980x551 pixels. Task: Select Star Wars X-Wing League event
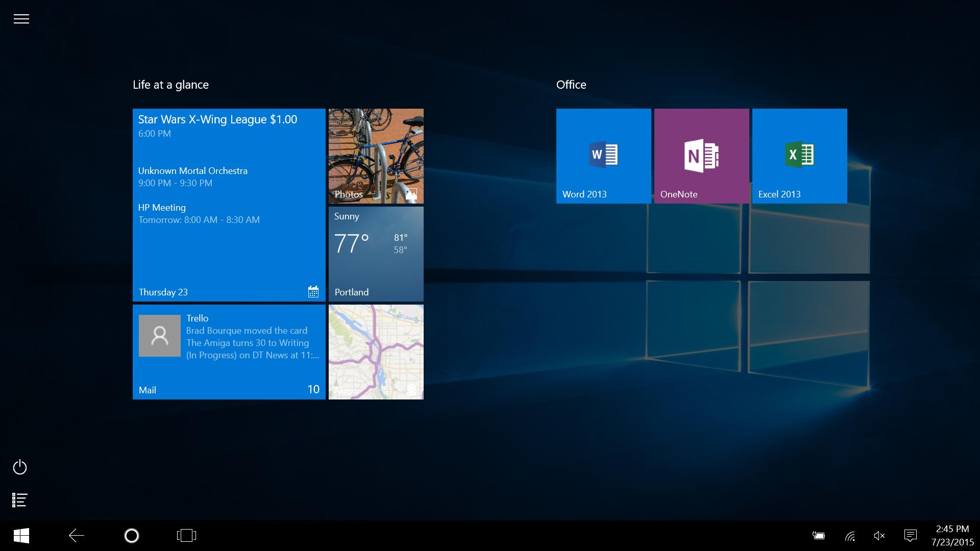click(217, 126)
